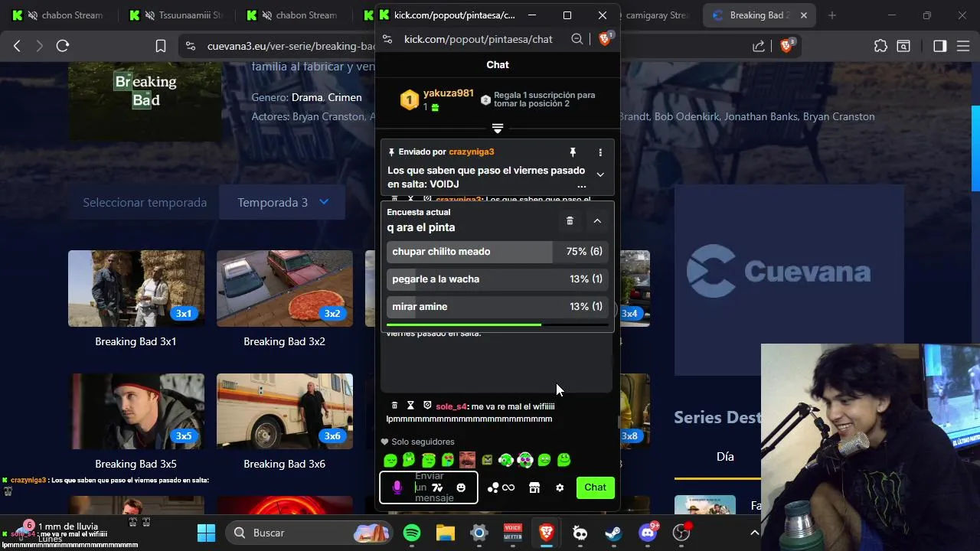This screenshot has width=980, height=551.
Task: Collapse the current poll panel
Action: tap(597, 220)
